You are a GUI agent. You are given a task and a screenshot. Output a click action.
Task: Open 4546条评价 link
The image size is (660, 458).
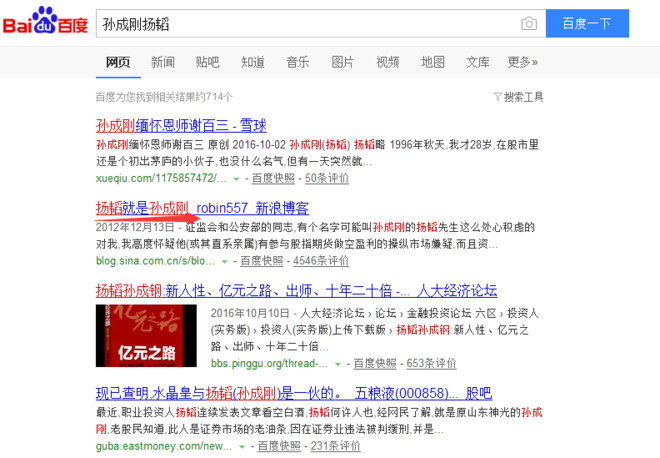click(321, 261)
